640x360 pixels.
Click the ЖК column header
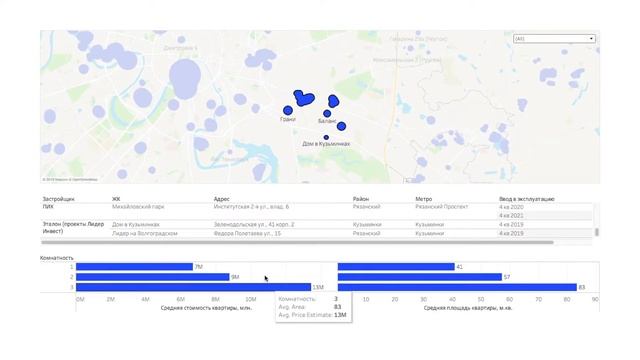[x=116, y=199]
